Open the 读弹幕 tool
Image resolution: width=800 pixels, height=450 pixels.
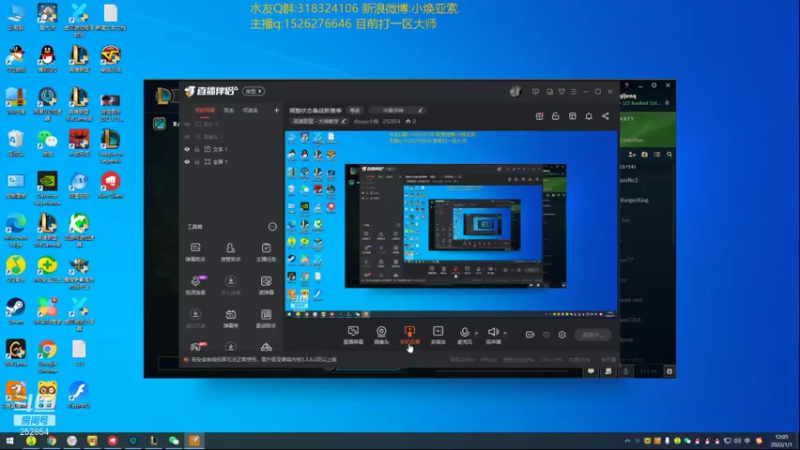[266, 285]
